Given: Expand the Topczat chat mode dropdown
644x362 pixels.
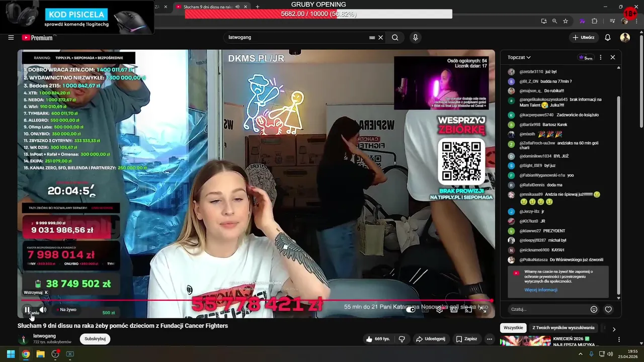Looking at the screenshot, I should [x=519, y=57].
